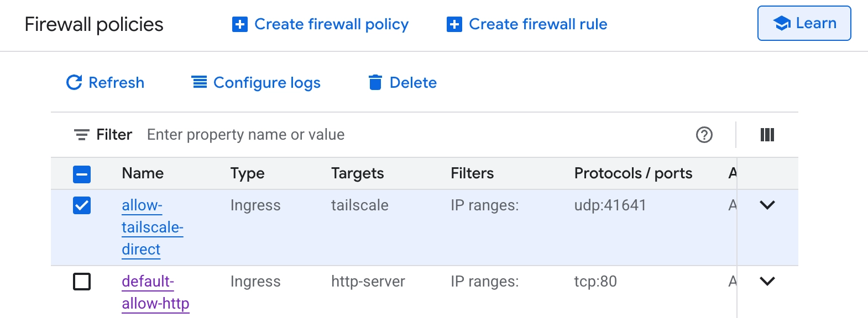Click the plus icon for Create firewall policy
The width and height of the screenshot is (868, 318).
click(240, 24)
